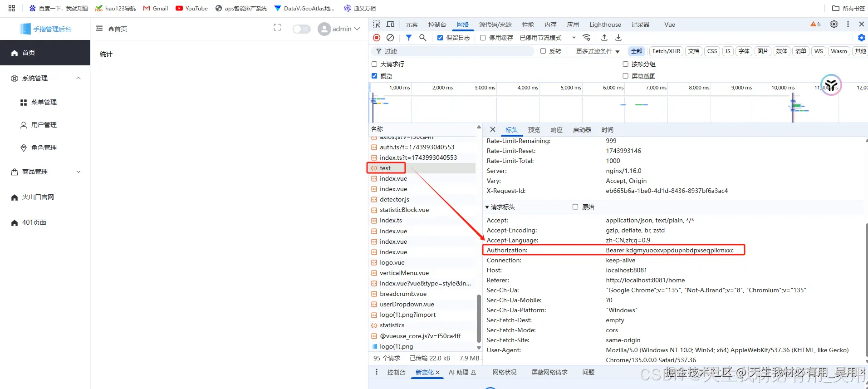Clear the network log with the clear icon

tap(390, 38)
